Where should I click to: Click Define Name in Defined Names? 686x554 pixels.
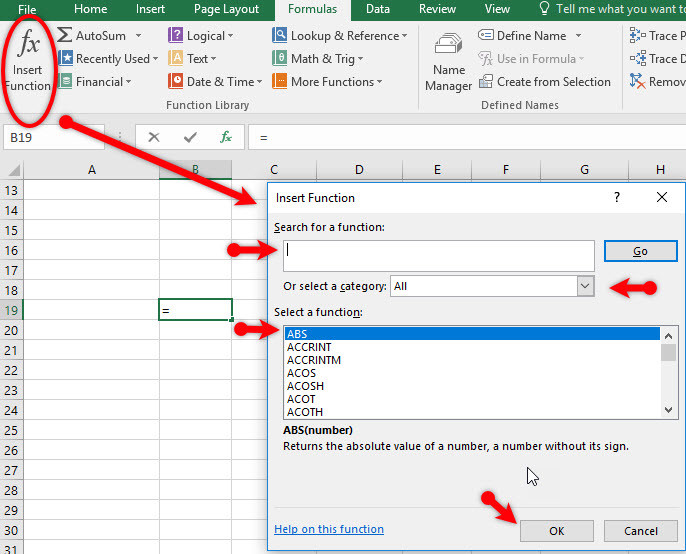coord(522,35)
